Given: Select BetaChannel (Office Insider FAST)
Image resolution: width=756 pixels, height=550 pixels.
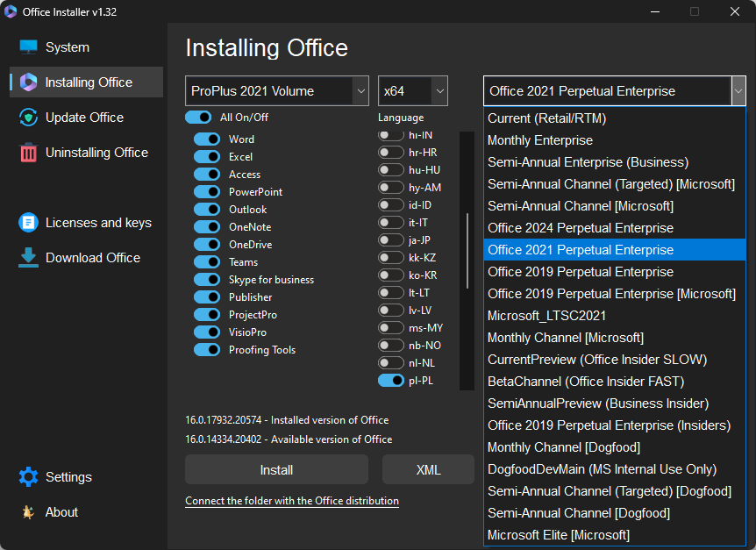Looking at the screenshot, I should click(x=614, y=382).
